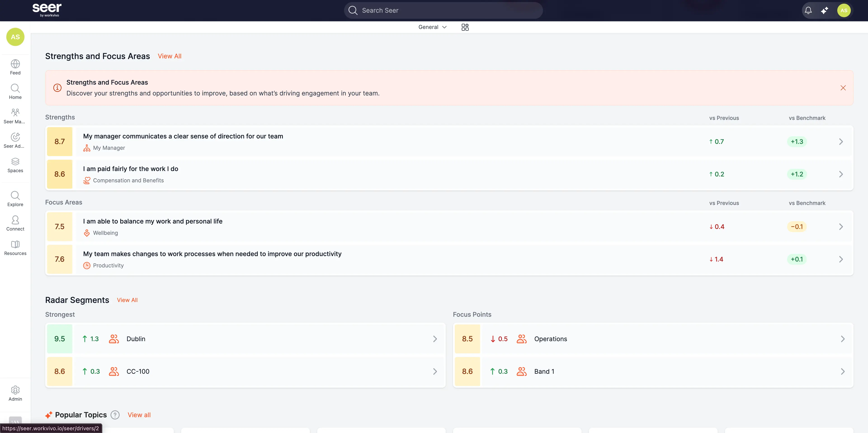Click the Wellbeing driver icon
868x433 pixels.
tap(87, 233)
